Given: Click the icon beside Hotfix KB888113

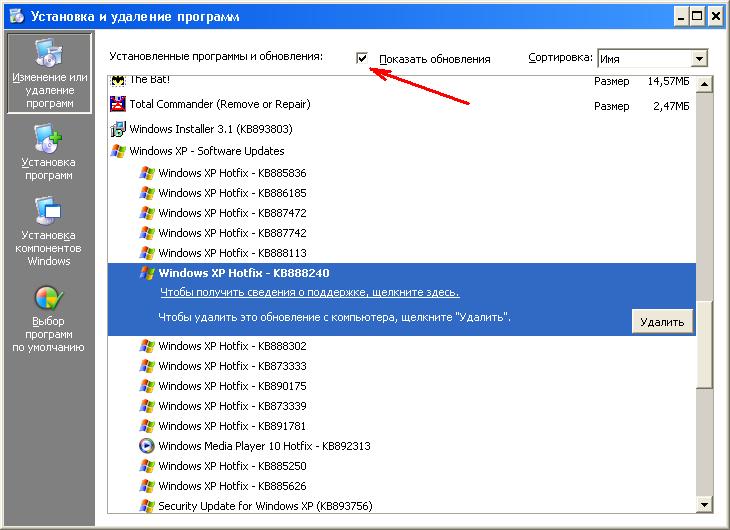Looking at the screenshot, I should [x=147, y=253].
